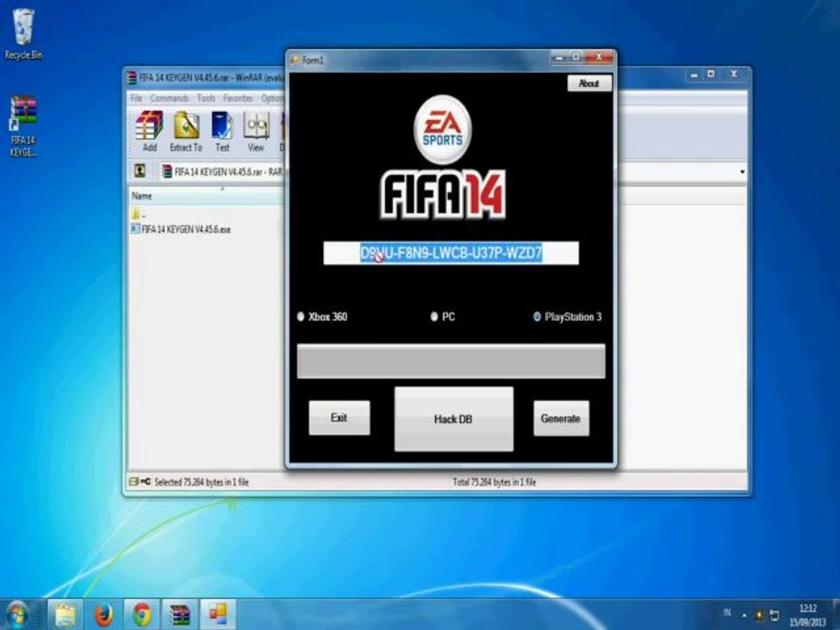Click the up-one-level icon in WinRAR
The height and width of the screenshot is (630, 840).
pyautogui.click(x=140, y=171)
